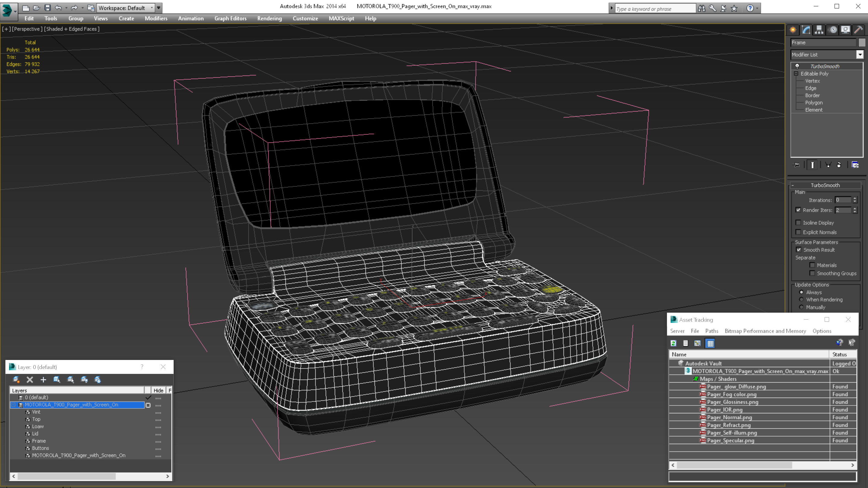Open the Utilities command panel tab
868x488 pixels.
(858, 30)
